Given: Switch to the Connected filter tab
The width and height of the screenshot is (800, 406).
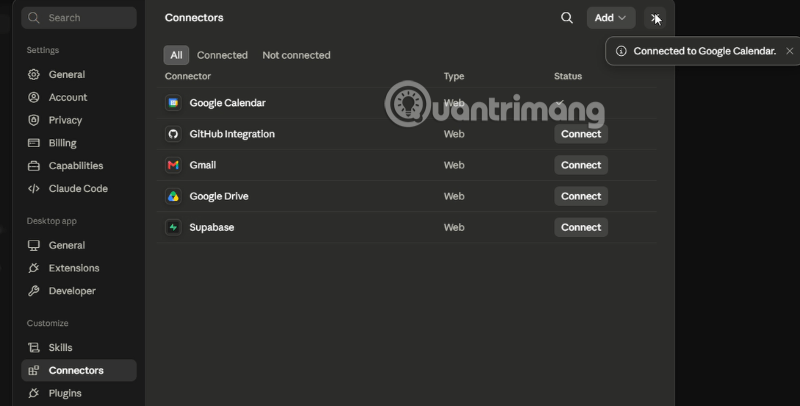Looking at the screenshot, I should point(222,55).
